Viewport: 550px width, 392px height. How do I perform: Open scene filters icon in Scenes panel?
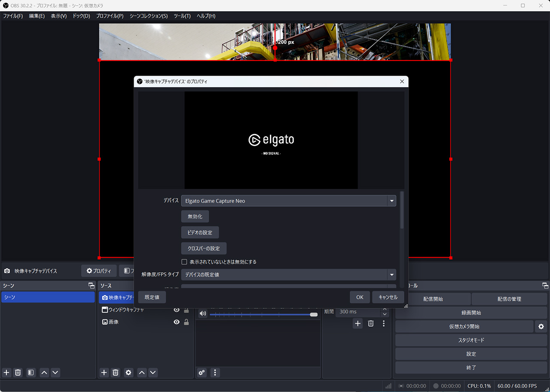pyautogui.click(x=31, y=373)
